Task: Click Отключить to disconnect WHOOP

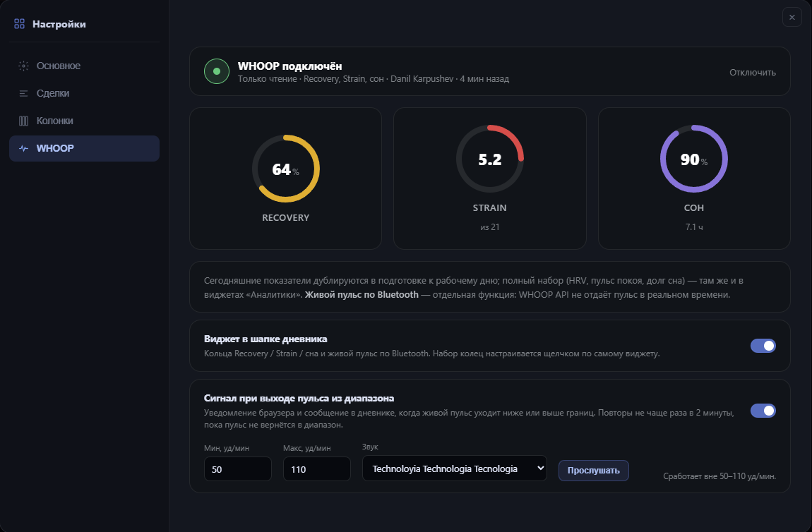Action: click(753, 73)
